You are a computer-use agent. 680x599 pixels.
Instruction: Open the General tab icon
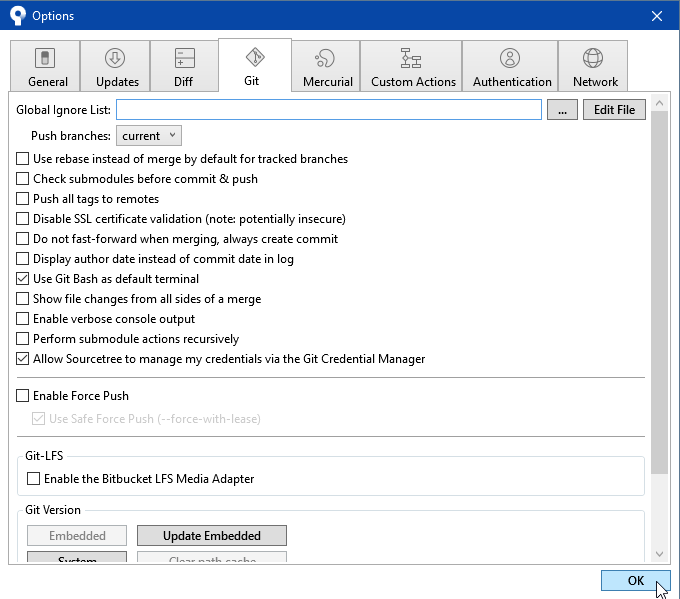[x=45, y=58]
